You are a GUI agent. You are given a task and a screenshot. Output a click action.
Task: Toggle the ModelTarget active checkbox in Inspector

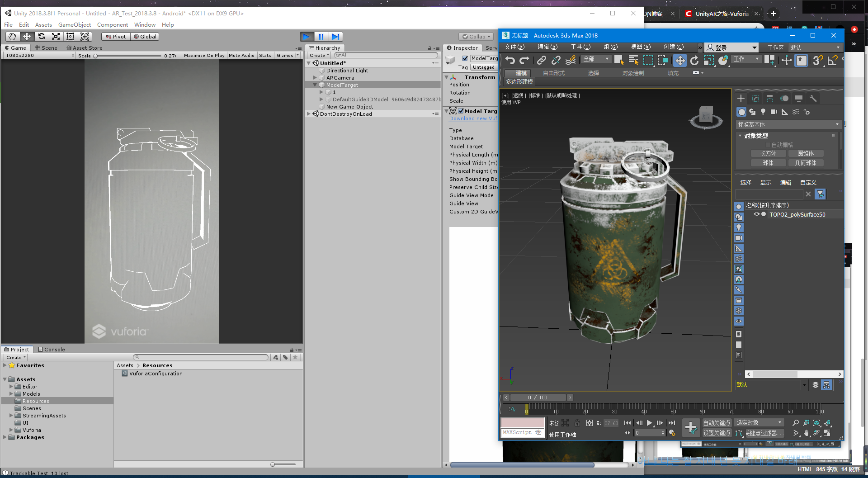click(x=465, y=58)
